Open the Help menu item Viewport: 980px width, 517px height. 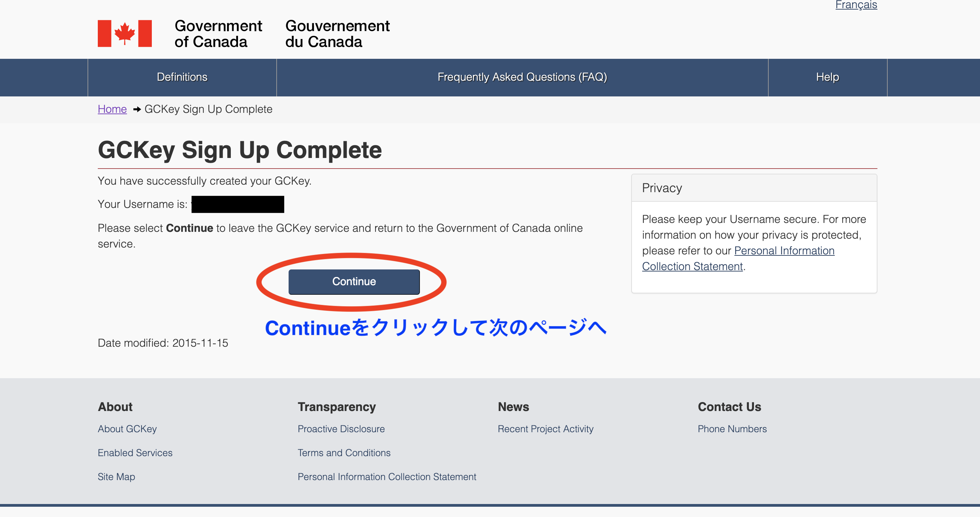click(827, 77)
